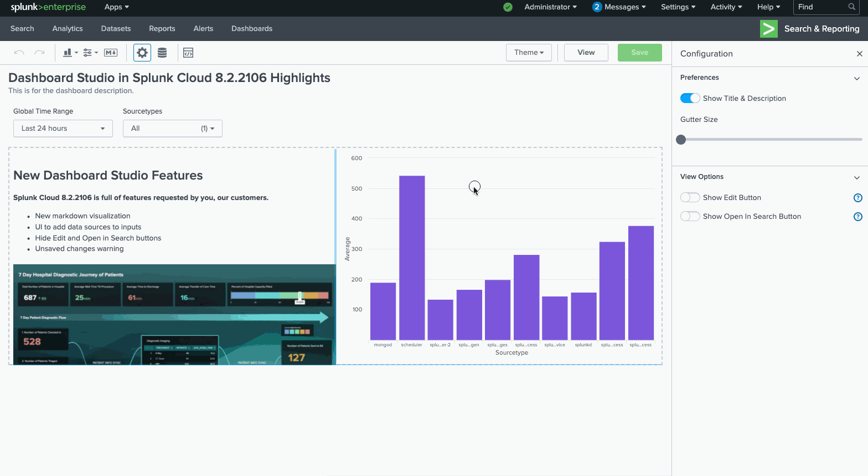Open the add input controls menu
The image size is (868, 476).
[x=90, y=53]
